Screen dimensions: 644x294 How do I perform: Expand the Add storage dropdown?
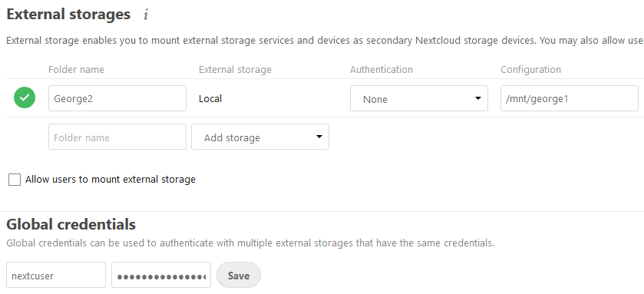260,137
